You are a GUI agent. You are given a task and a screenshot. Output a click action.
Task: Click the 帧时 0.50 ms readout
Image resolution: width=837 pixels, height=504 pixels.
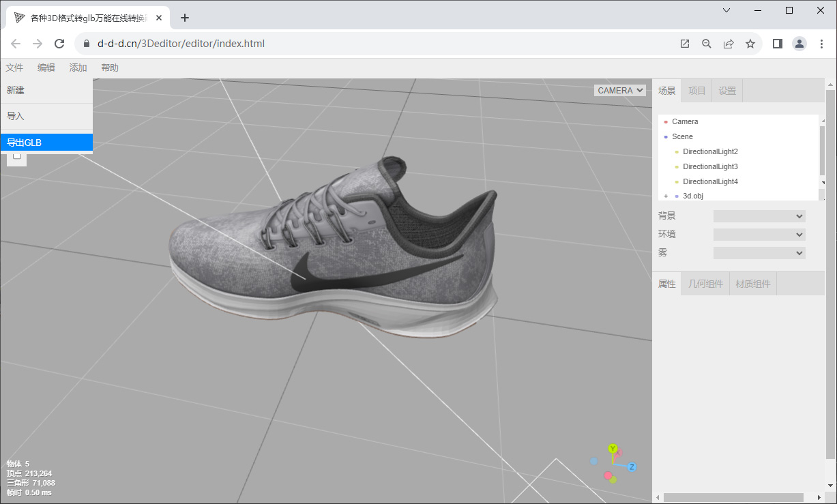pos(29,492)
